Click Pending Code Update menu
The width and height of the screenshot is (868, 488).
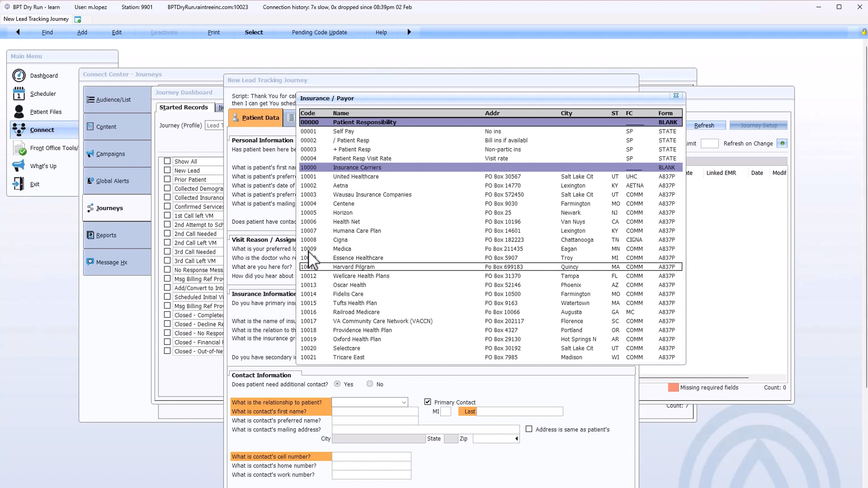tap(319, 32)
